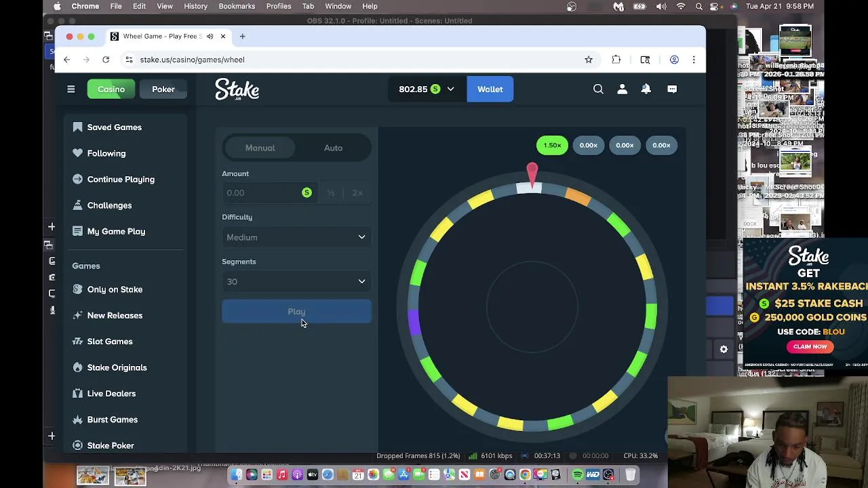Open the Wallet

490,89
